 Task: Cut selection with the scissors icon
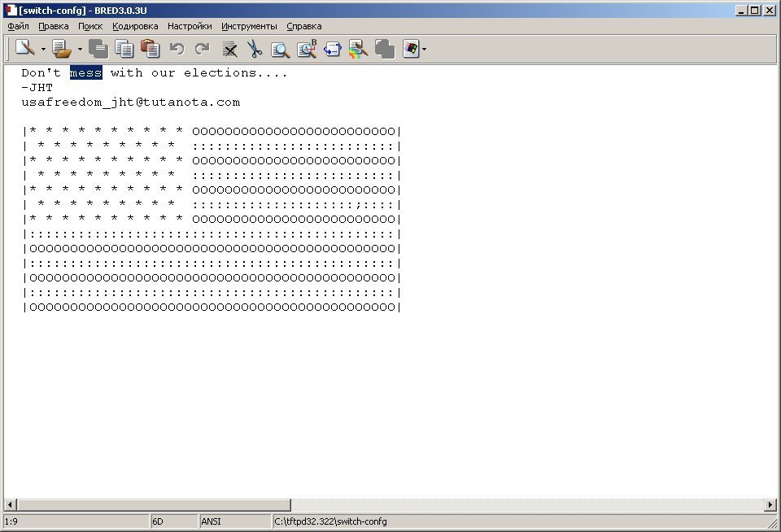tap(255, 49)
